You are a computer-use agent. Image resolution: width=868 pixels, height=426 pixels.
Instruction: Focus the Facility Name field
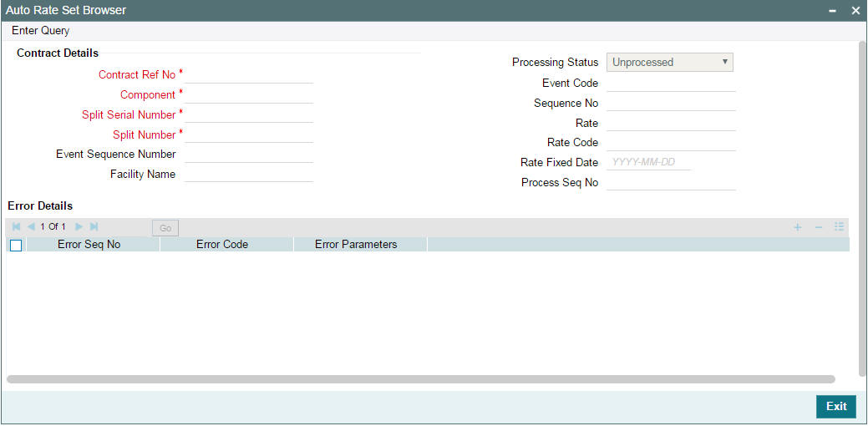(249, 175)
